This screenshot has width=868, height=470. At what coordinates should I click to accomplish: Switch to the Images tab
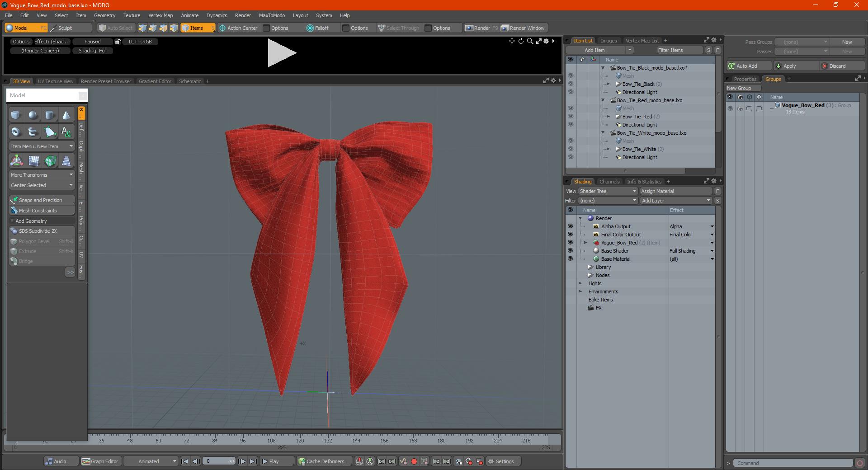[609, 41]
